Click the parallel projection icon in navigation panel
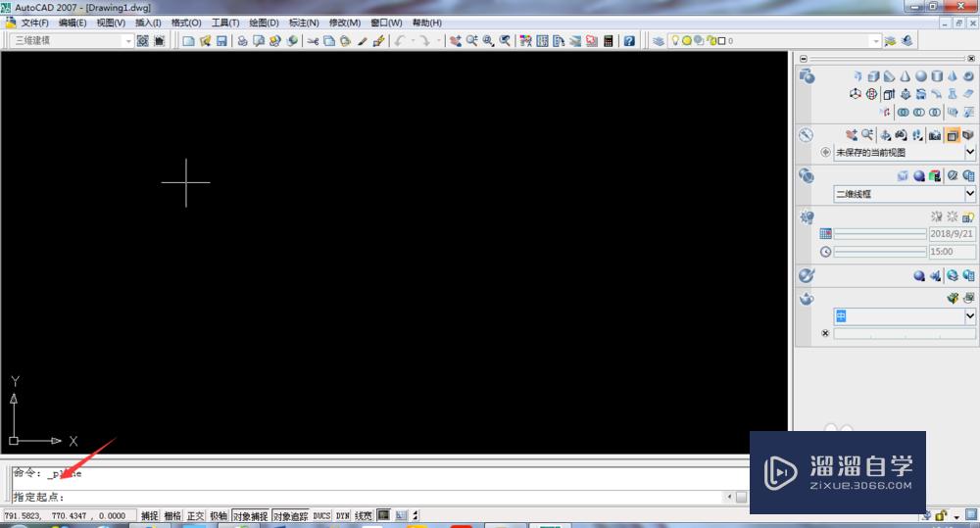This screenshot has height=528, width=980. pos(952,135)
